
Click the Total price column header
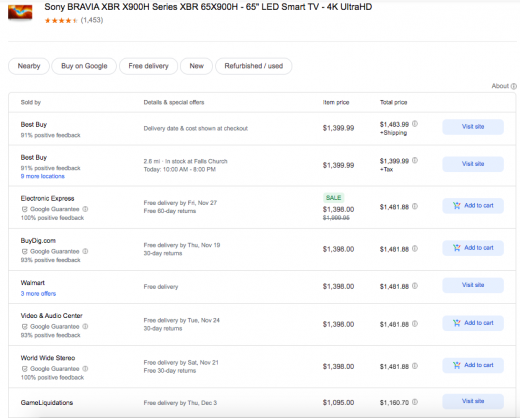pos(394,102)
